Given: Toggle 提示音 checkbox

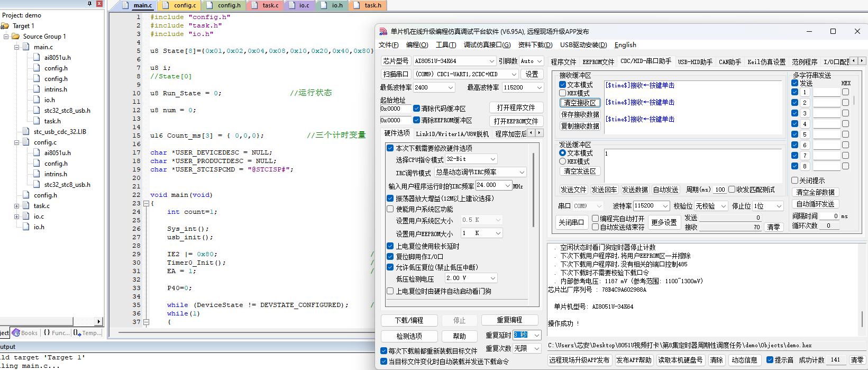Looking at the screenshot, I should (x=770, y=360).
